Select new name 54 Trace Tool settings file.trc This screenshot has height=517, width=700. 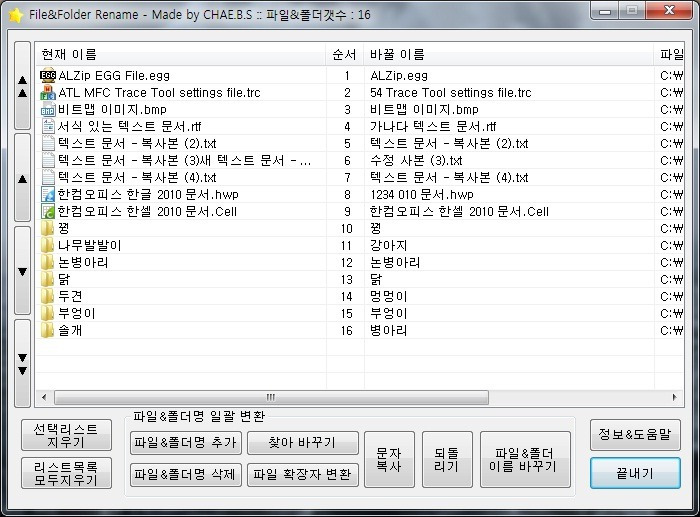(450, 93)
